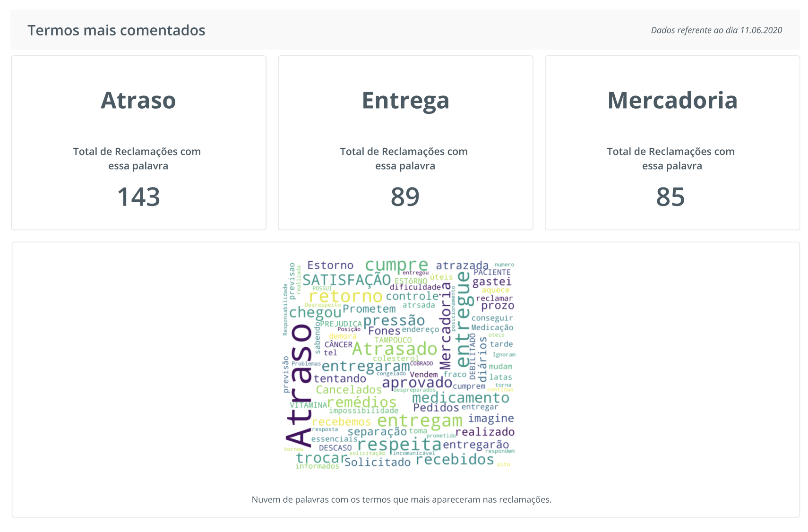Click the large vertical Atraso word in cloud
808x532 pixels.
[x=299, y=386]
